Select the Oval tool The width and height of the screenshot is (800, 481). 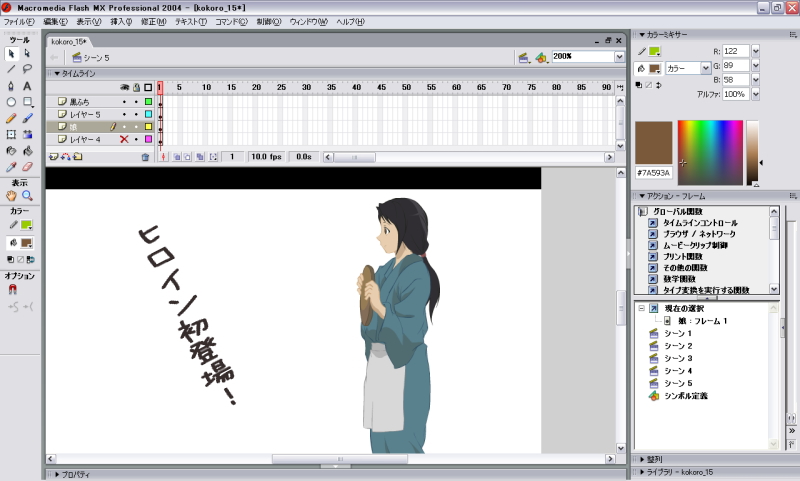[x=11, y=102]
